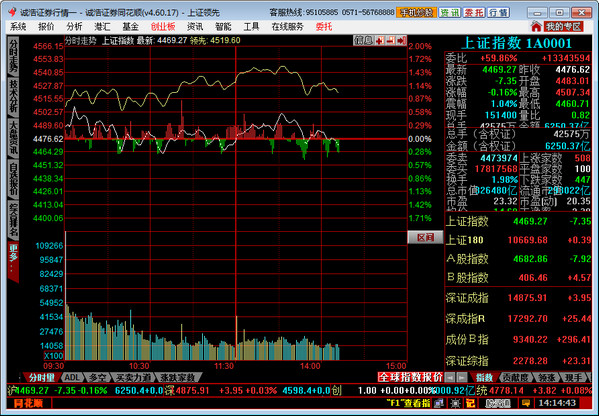Click the red arrow icon above chart

(401, 40)
